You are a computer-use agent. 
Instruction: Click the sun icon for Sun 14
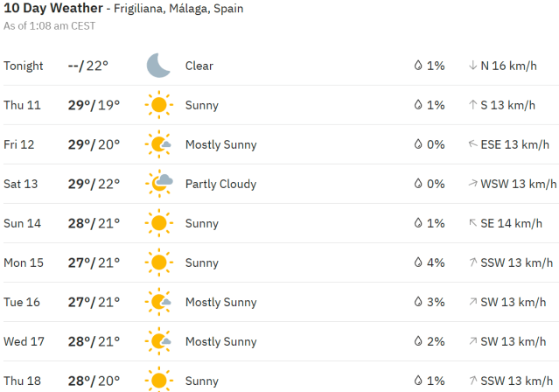click(158, 223)
